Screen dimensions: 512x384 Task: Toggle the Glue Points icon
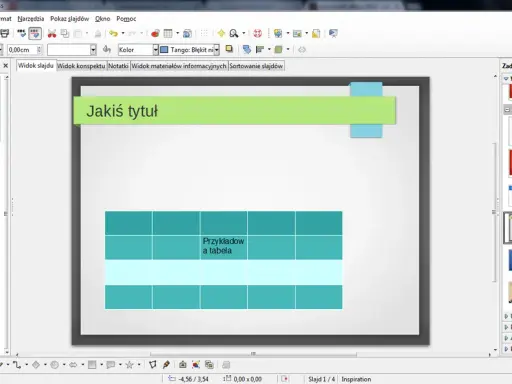166,365
